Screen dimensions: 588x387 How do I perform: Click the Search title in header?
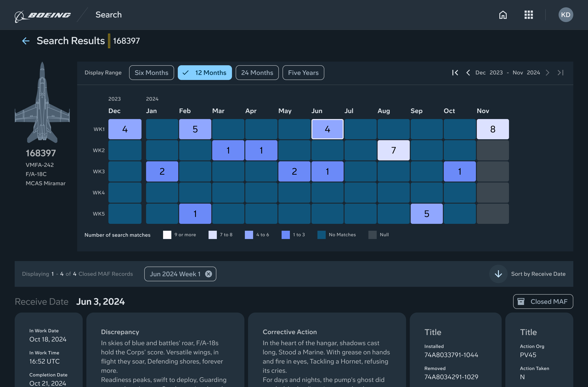tap(109, 15)
